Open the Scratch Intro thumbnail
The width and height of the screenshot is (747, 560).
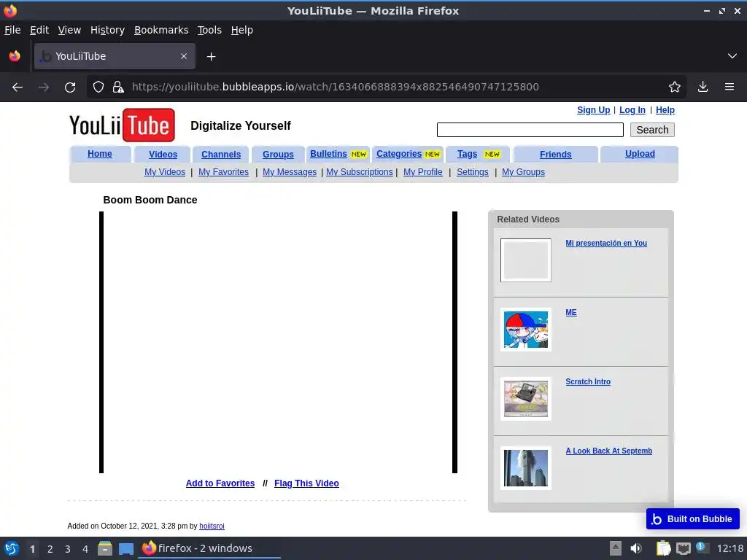click(x=525, y=399)
